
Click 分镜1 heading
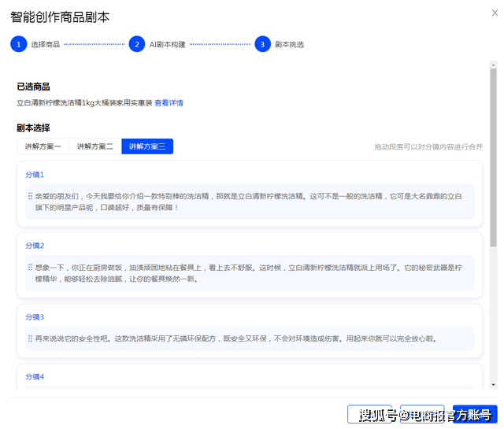coord(35,175)
